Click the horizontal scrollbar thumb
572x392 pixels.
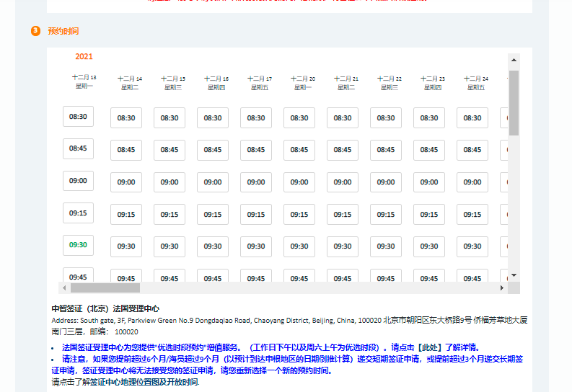(x=105, y=288)
